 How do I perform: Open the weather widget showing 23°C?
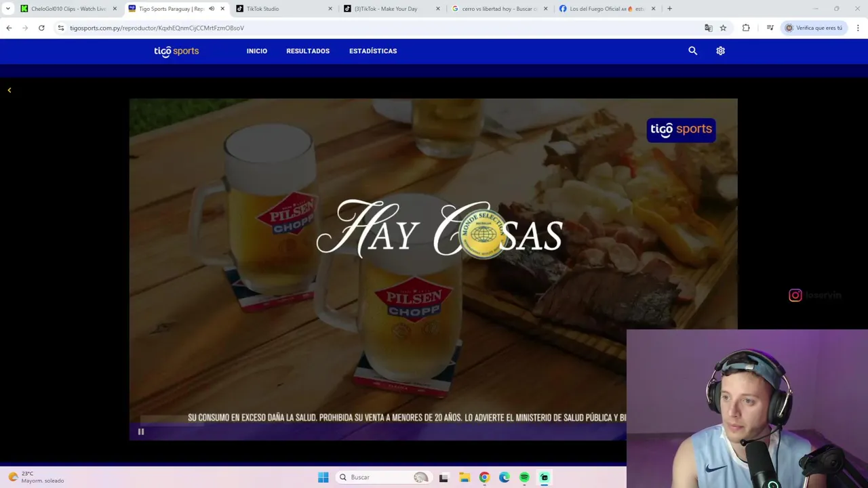click(x=36, y=477)
